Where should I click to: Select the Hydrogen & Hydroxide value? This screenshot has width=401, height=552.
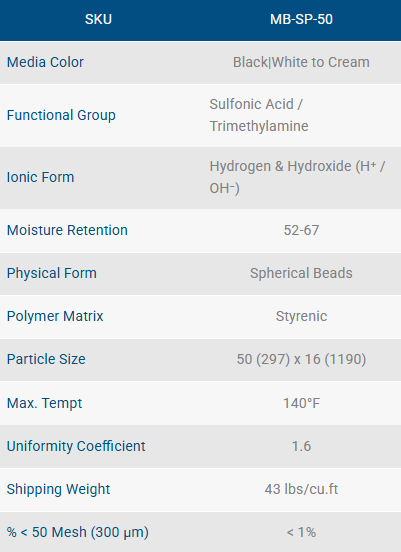point(297,177)
